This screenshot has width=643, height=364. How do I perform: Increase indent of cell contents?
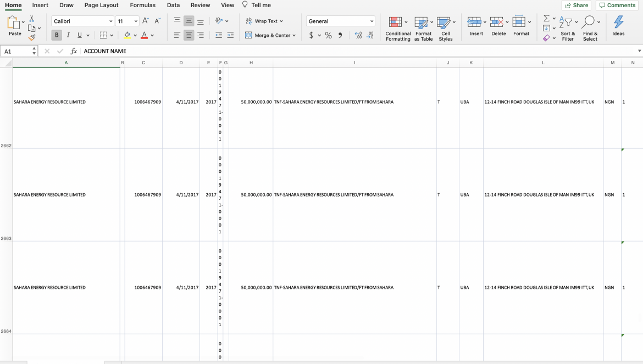pos(230,35)
